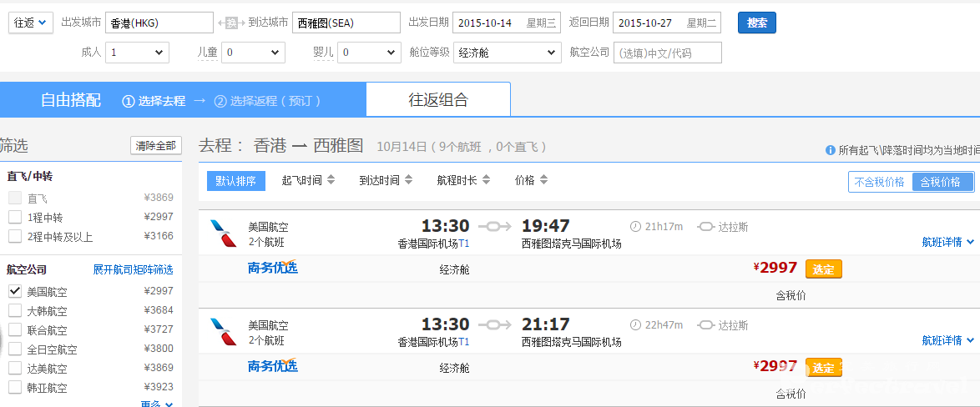Select the ¥2997 flight arriving 21:17
Viewport: 980px width, 407px height.
[x=824, y=367]
